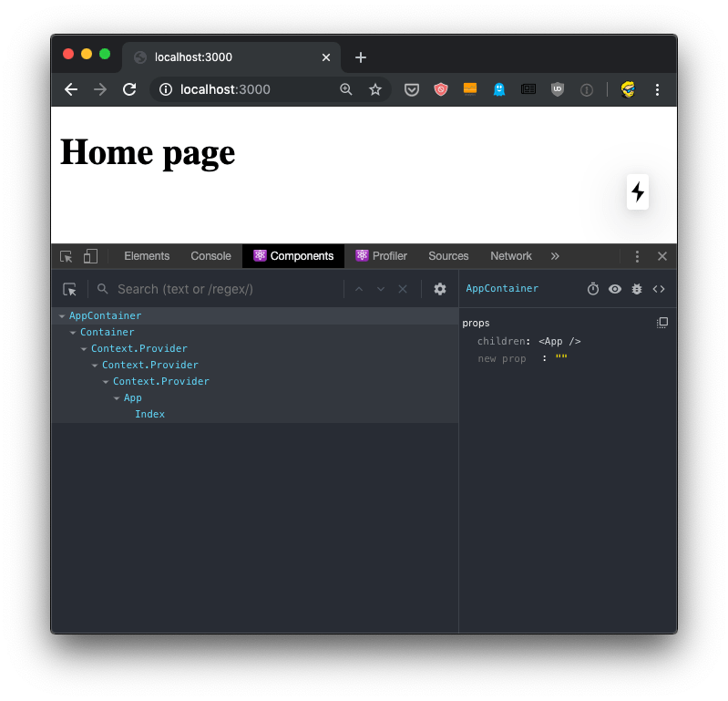Viewport: 728px width, 701px height.
Task: Click the lightning bolt button on page
Action: click(x=638, y=192)
